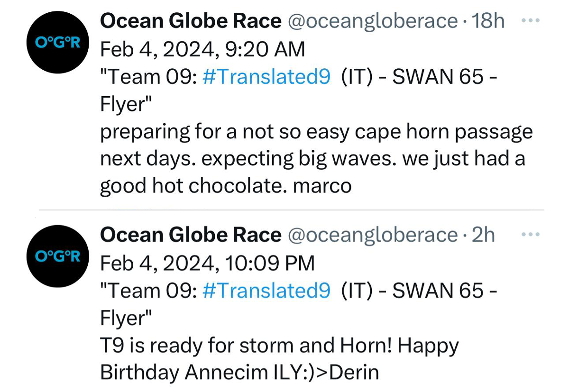
Task: Click the 'Feb 4, 2024, 9:20 AM' date line
Action: point(202,49)
